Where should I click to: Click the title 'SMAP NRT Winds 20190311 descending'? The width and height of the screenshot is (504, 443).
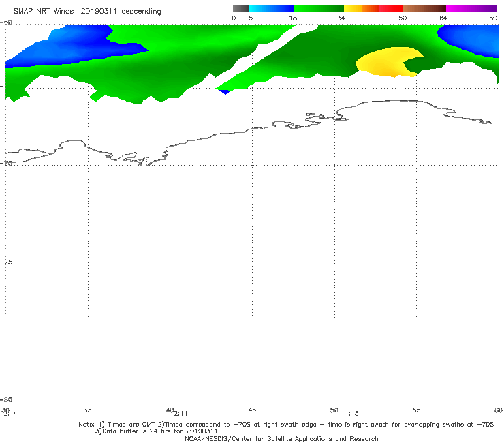point(87,12)
